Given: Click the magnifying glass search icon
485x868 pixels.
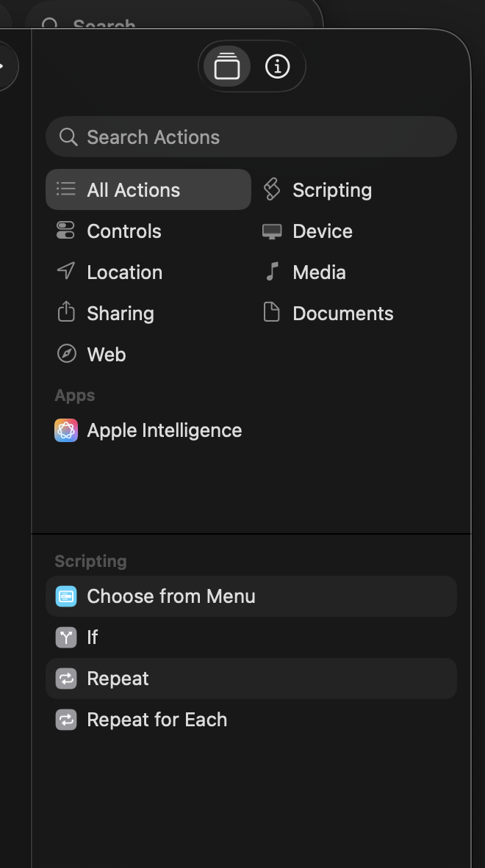Looking at the screenshot, I should pos(68,137).
